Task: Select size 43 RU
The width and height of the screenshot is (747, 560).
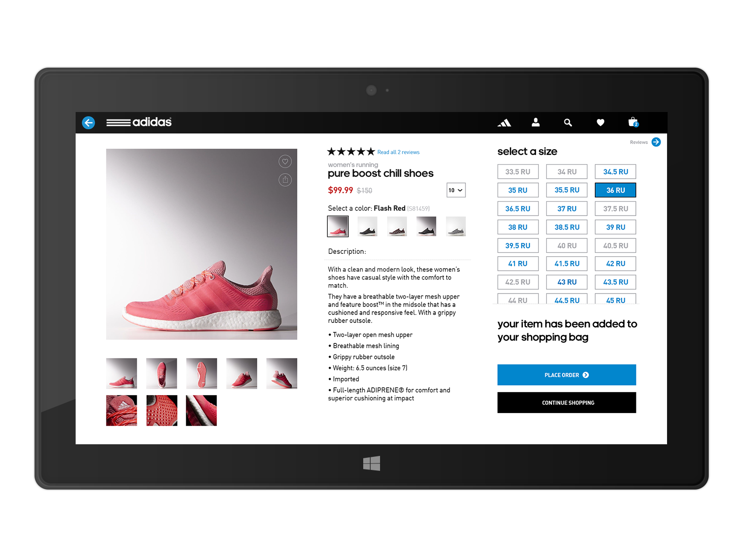Action: tap(567, 282)
